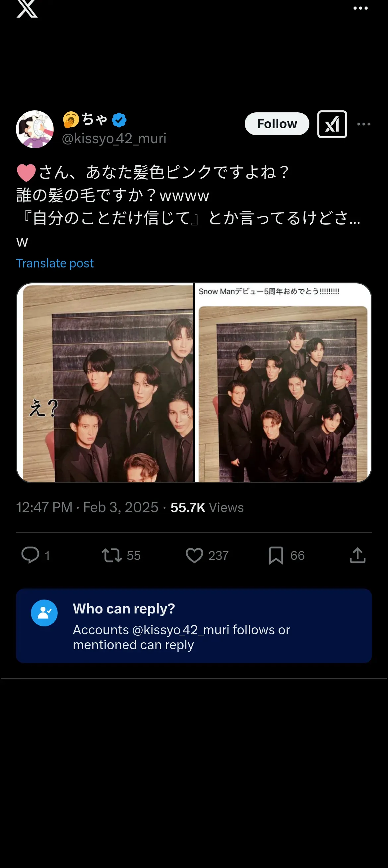Click the X logo at top left
Image resolution: width=388 pixels, height=868 pixels.
pyautogui.click(x=27, y=8)
